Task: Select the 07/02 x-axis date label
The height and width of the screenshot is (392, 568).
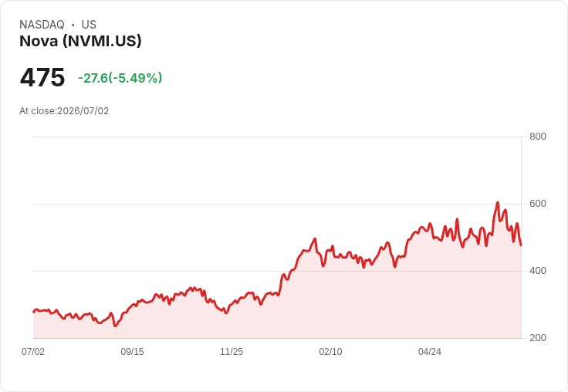Action: (x=33, y=351)
